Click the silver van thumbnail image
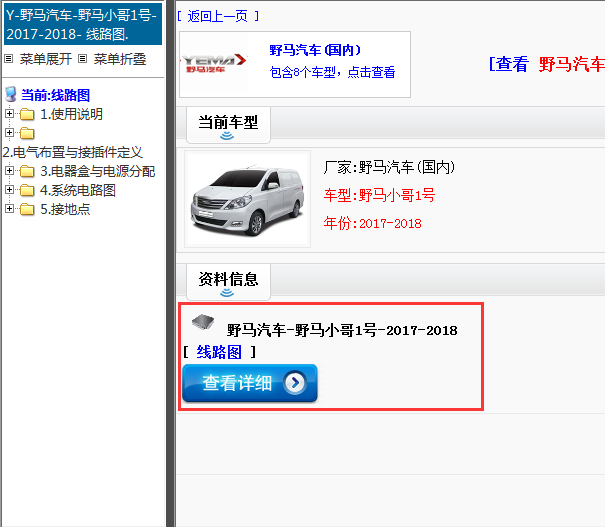The width and height of the screenshot is (605, 527). [x=247, y=199]
